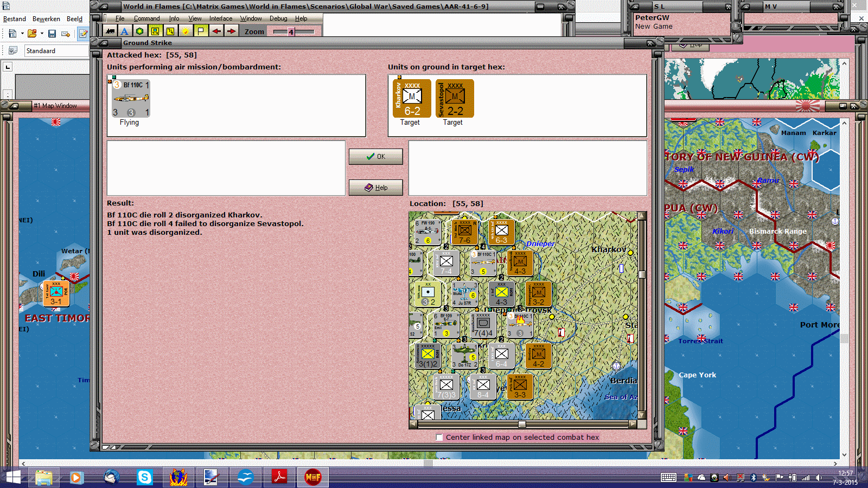Click the green hexagon toolbar icon
868x488 pixels.
coord(140,31)
